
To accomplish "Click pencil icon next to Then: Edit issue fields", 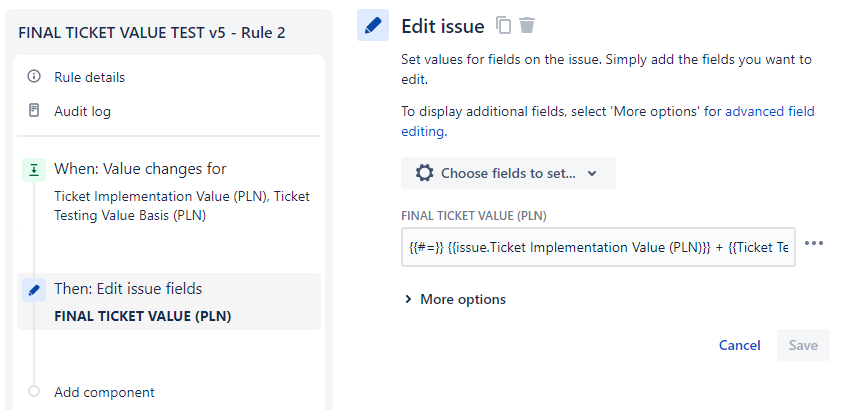I will coord(34,290).
